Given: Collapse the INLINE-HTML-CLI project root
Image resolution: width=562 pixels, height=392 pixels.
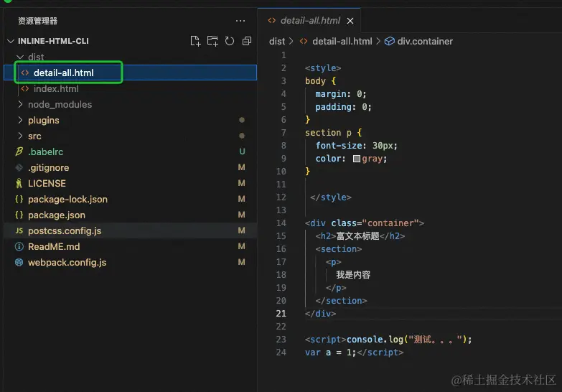Looking at the screenshot, I should 11,41.
